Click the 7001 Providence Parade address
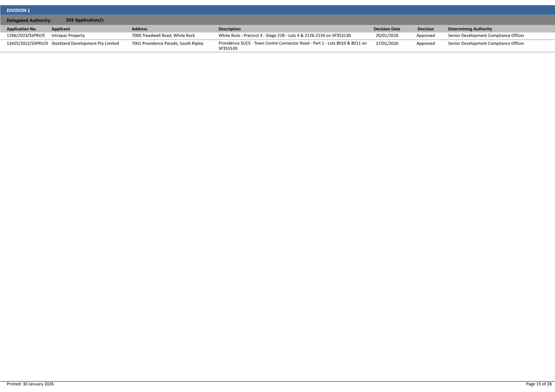The image size is (555, 392). [x=167, y=43]
